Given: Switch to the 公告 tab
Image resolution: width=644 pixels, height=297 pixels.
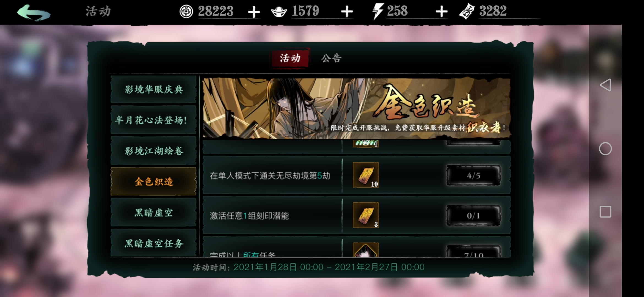Looking at the screenshot, I should pyautogui.click(x=331, y=58).
